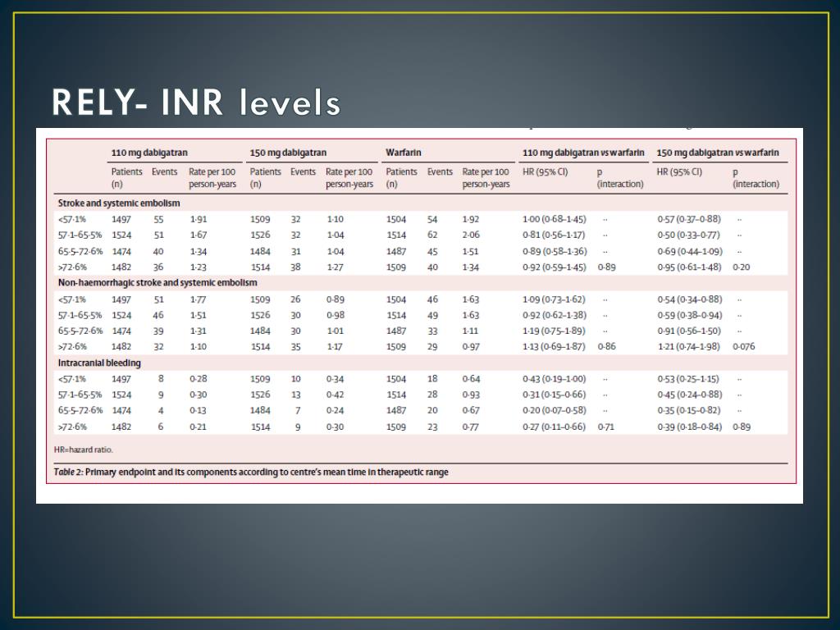Click 110 mg events "55" cell

(x=158, y=219)
